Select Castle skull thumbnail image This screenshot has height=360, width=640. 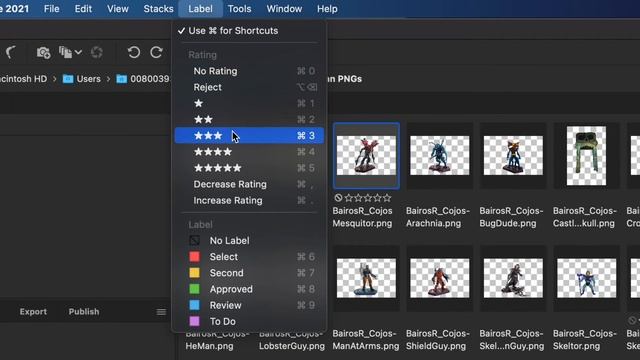click(x=586, y=156)
